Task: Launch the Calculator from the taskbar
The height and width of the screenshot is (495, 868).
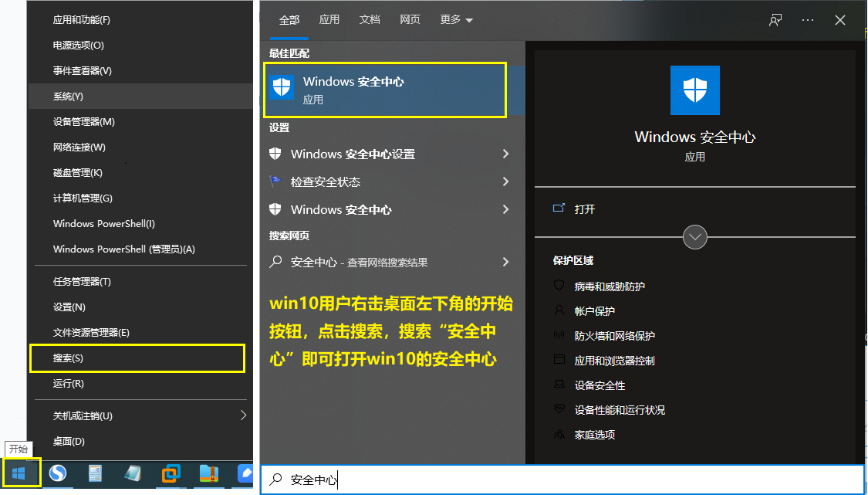Action: [95, 473]
